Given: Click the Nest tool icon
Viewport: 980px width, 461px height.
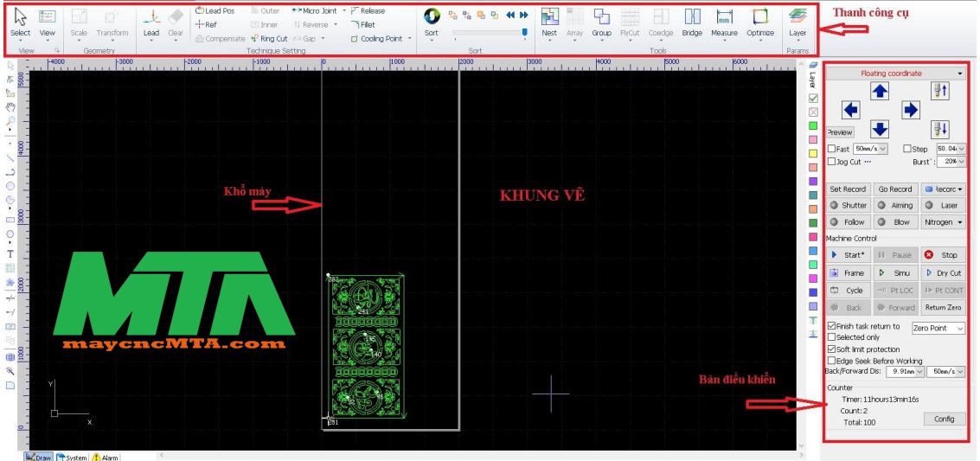Looking at the screenshot, I should pyautogui.click(x=549, y=18).
